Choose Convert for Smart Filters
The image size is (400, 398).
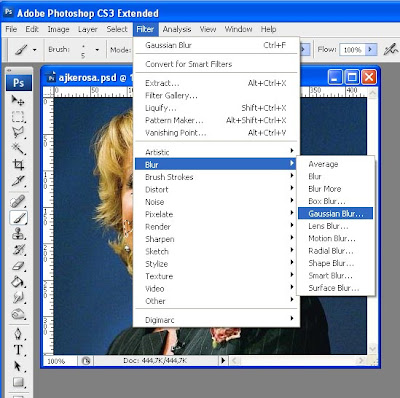click(216, 64)
